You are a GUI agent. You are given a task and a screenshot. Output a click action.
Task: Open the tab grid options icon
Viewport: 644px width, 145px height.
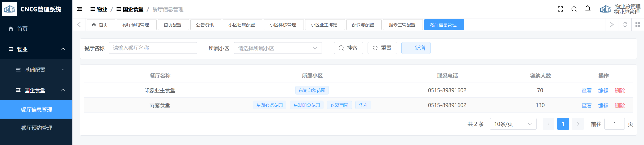(637, 25)
